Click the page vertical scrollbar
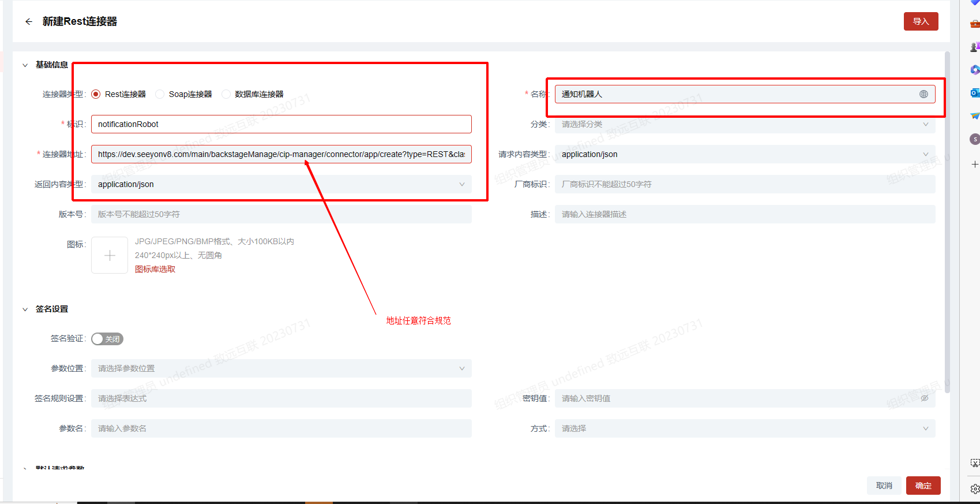The height and width of the screenshot is (504, 980). click(947, 222)
